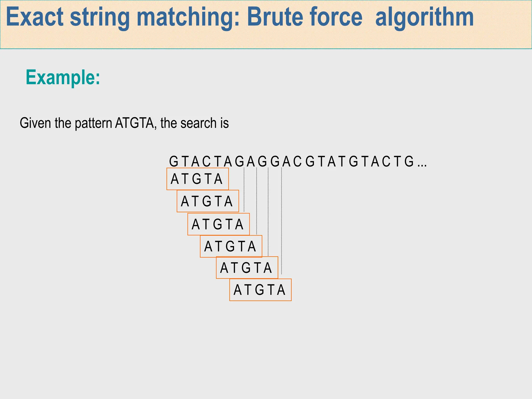Click the fourth ATGTA box from the top
Screen dimensions: 532x399
click(231, 247)
